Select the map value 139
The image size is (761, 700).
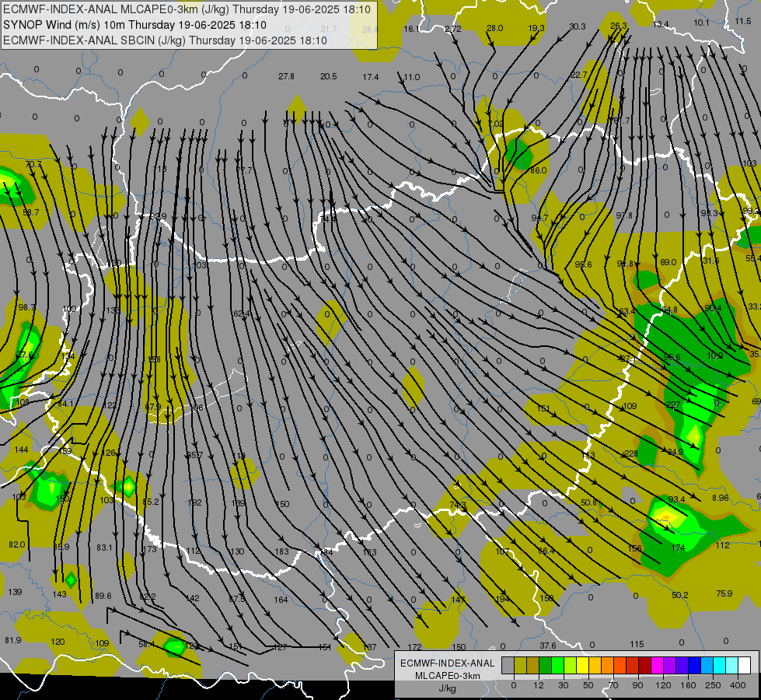pos(15,592)
